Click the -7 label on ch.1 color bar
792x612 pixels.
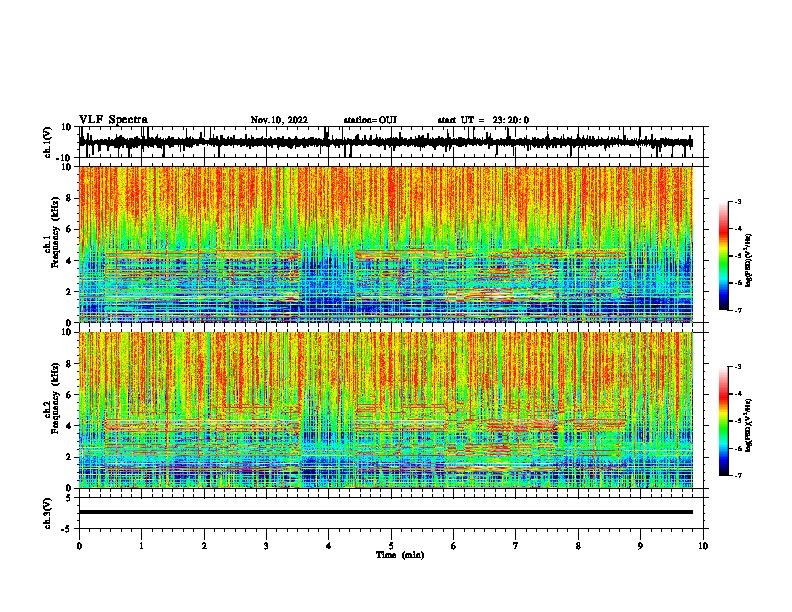[x=737, y=310]
